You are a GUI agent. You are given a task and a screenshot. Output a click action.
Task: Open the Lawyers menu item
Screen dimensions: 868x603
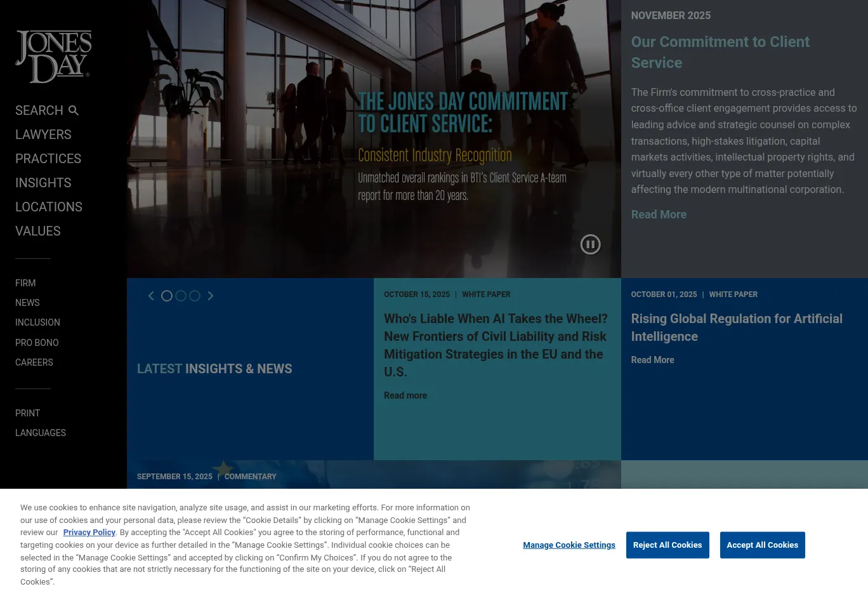(x=43, y=135)
